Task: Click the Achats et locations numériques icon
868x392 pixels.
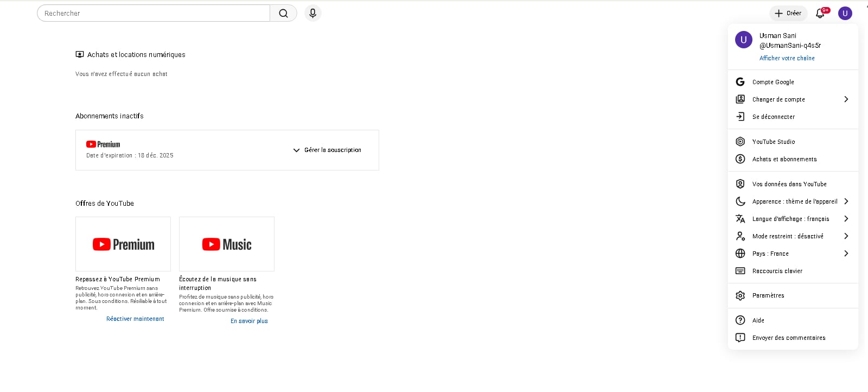Action: (80, 54)
